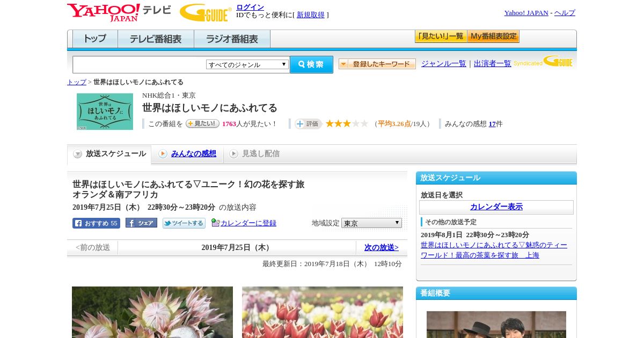Click the tulip field photo thumbnail
Image resolution: width=644 pixels, height=338 pixels.
tap(323, 312)
